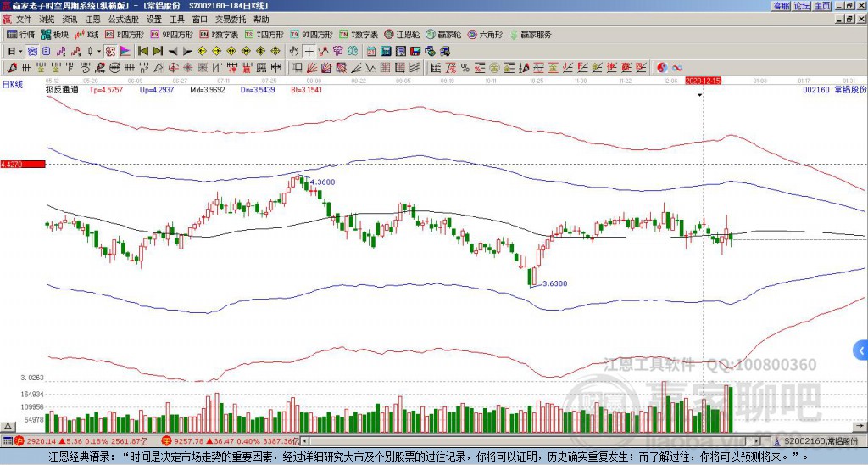Image resolution: width=868 pixels, height=465 pixels.
Task: Open the 资讯 menu
Action: pyautogui.click(x=70, y=20)
